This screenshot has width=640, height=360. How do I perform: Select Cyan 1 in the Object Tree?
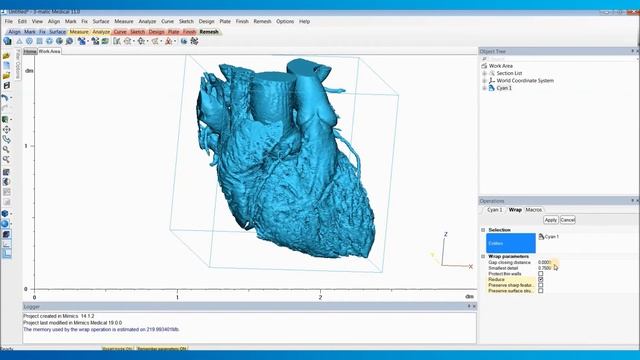pos(504,88)
